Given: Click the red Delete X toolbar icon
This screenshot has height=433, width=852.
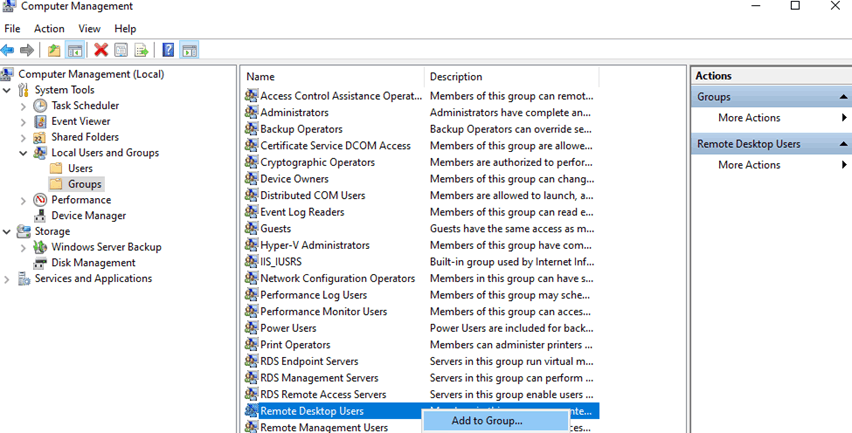Looking at the screenshot, I should [x=101, y=51].
